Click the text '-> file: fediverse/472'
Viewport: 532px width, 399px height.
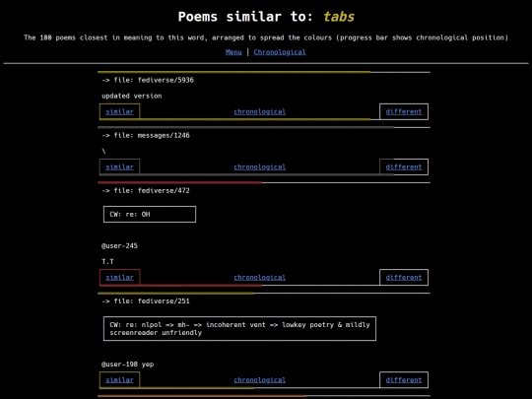tap(146, 191)
